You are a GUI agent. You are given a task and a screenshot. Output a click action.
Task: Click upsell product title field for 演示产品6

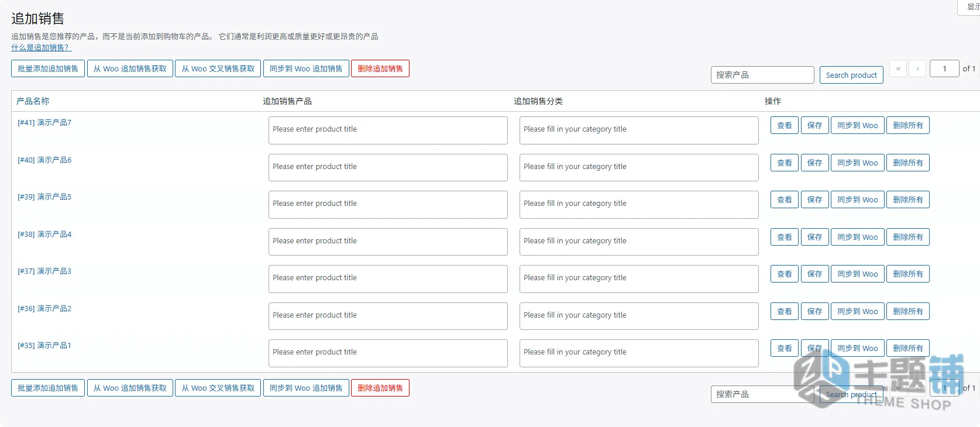tap(388, 167)
